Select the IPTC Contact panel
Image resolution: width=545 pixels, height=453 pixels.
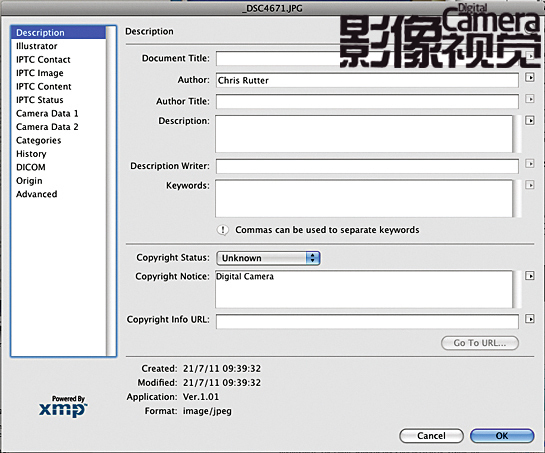(x=43, y=59)
